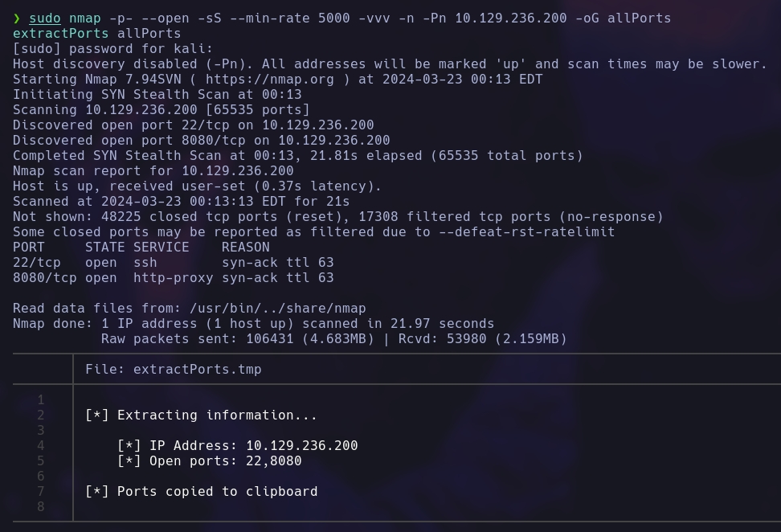781x532 pixels.
Task: Select the 'Discovered open port 22/tcp' line
Action: pyautogui.click(x=193, y=125)
